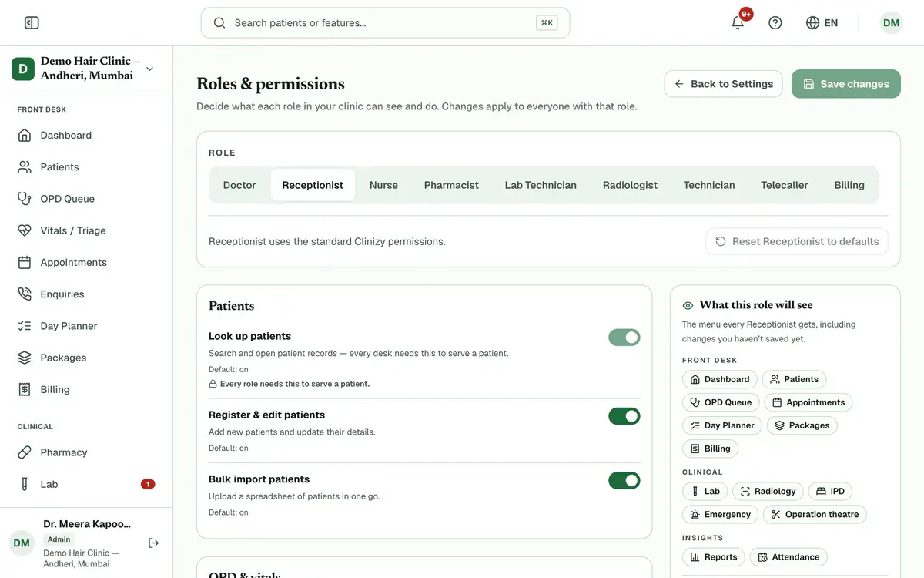Click the red Lab notification badge

tap(148, 484)
